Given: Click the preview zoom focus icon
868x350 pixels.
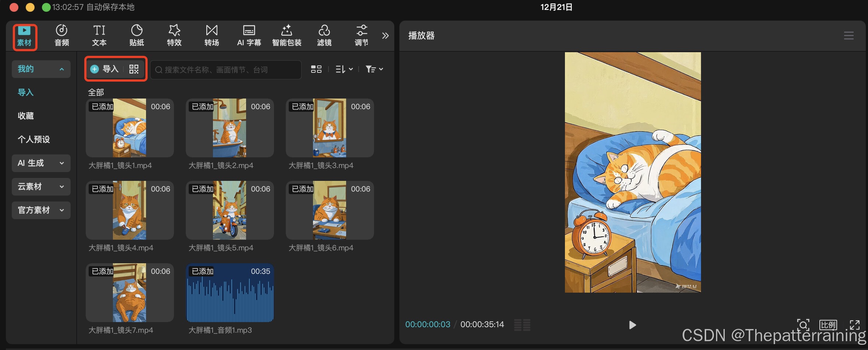Looking at the screenshot, I should (x=803, y=324).
